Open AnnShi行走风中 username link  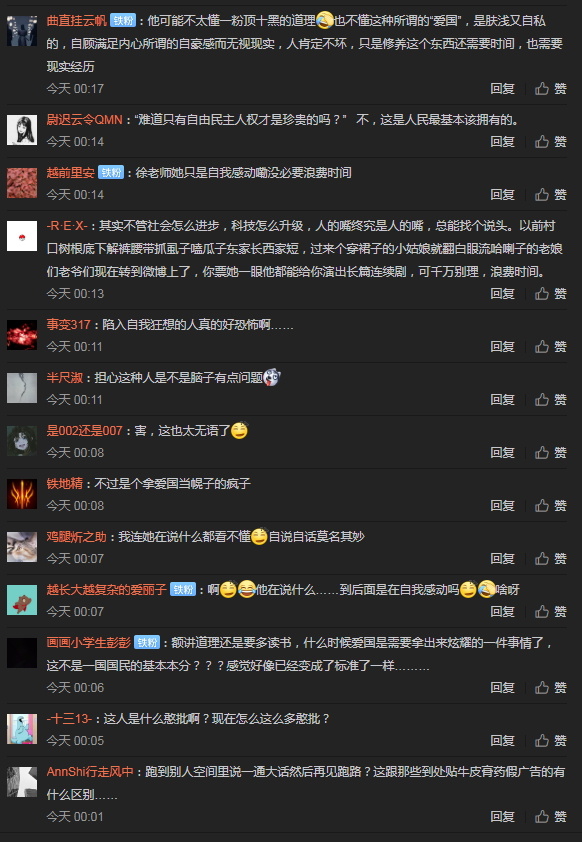pyautogui.click(x=90, y=772)
